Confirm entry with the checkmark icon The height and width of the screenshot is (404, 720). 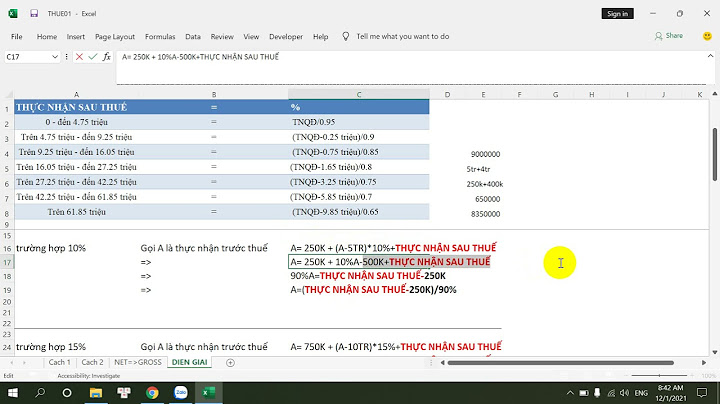click(93, 56)
